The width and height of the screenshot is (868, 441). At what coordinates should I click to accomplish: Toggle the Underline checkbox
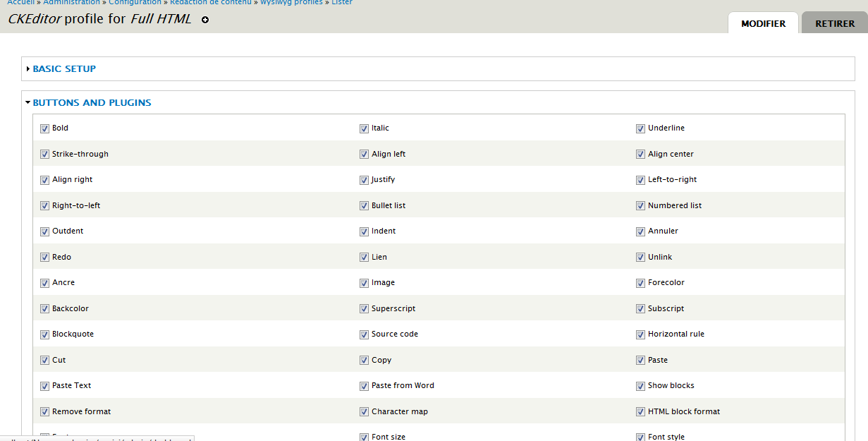(x=640, y=128)
